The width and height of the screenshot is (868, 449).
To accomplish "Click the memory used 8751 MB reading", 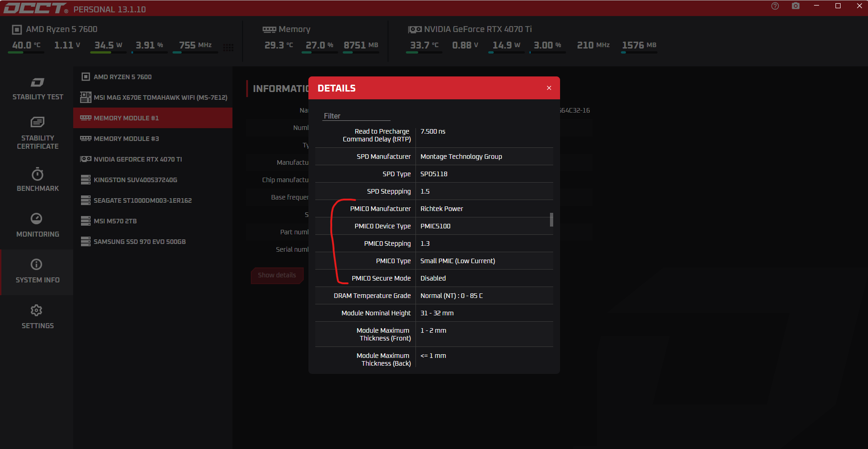I will (x=361, y=45).
